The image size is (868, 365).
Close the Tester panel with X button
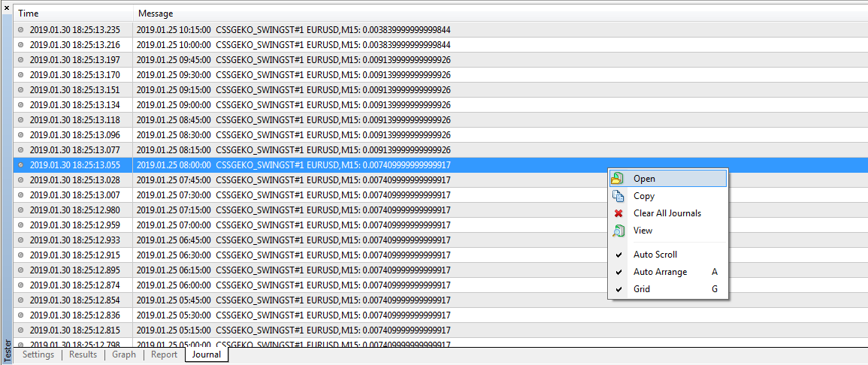point(6,7)
